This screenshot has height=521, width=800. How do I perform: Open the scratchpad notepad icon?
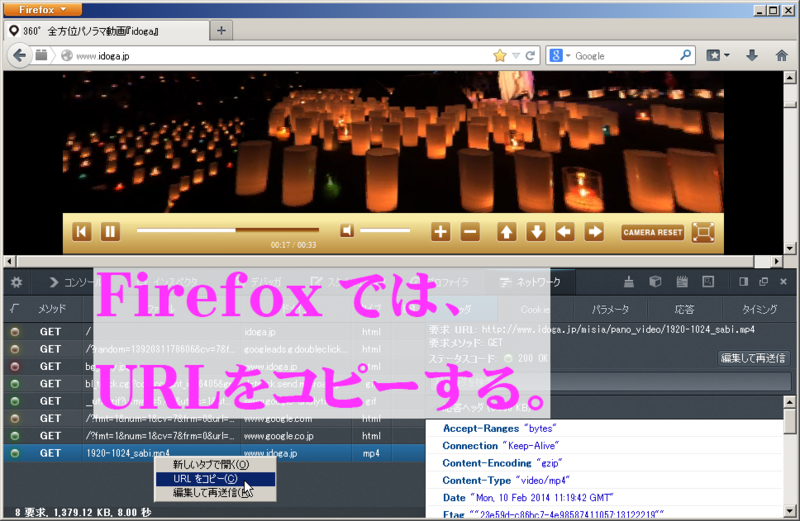pyautogui.click(x=682, y=282)
